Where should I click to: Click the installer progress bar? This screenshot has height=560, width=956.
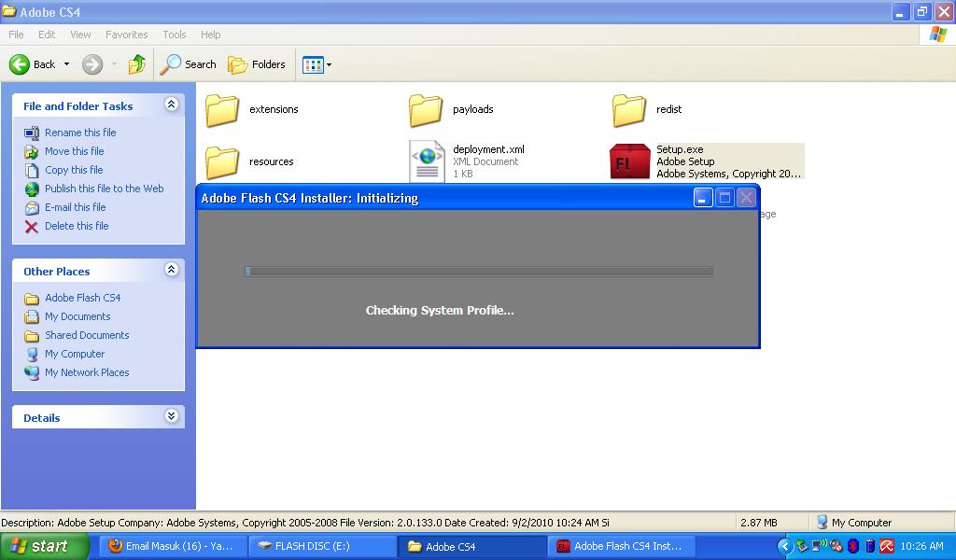(479, 272)
